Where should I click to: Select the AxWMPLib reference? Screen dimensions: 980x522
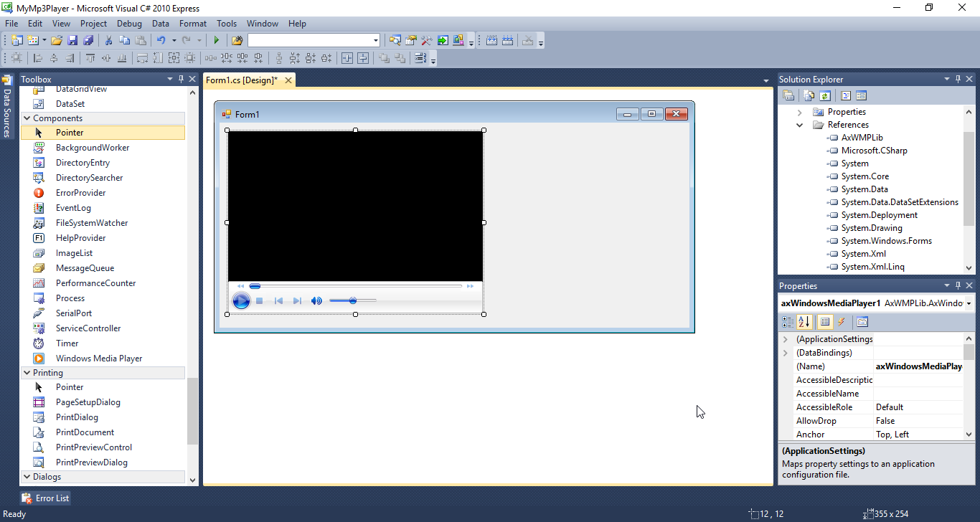pyautogui.click(x=862, y=138)
